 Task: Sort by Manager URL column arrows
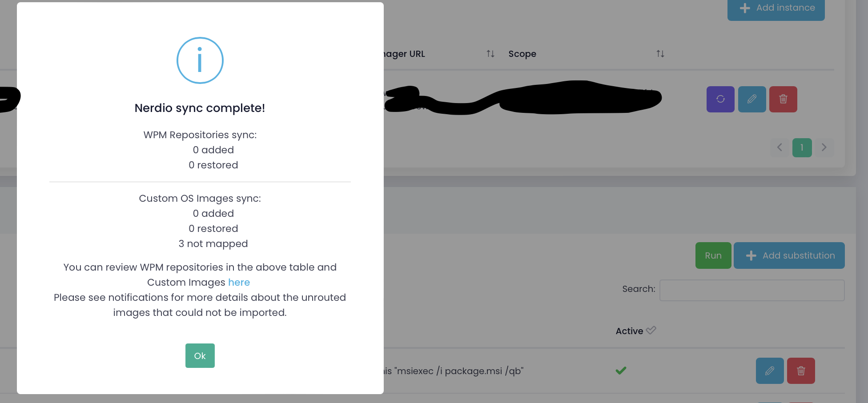[x=490, y=54]
